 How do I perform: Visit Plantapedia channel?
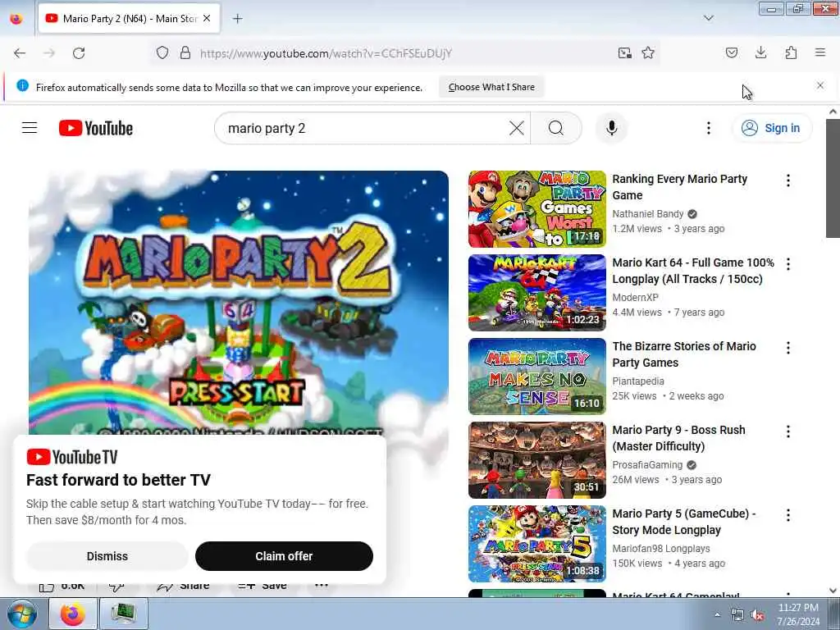tap(638, 381)
